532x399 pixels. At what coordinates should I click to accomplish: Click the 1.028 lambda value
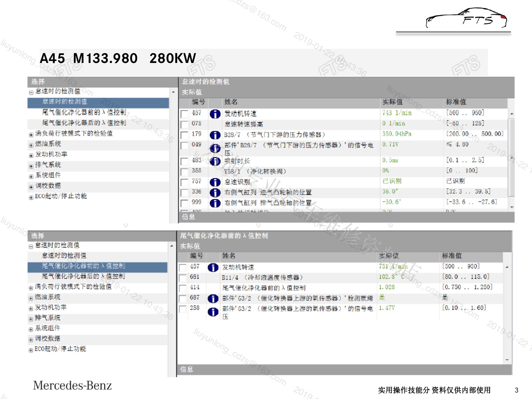pyautogui.click(x=387, y=287)
